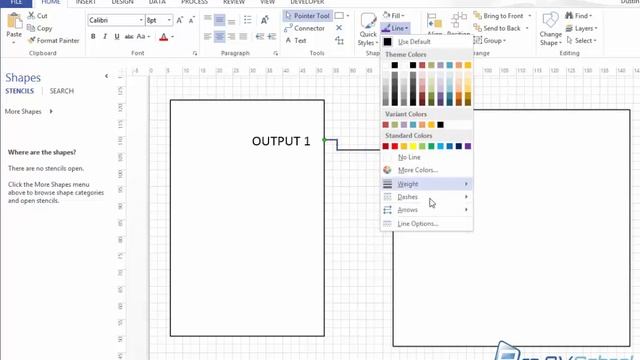Select the Connection Point X tool
The width and height of the screenshot is (640, 360).
[x=339, y=28]
